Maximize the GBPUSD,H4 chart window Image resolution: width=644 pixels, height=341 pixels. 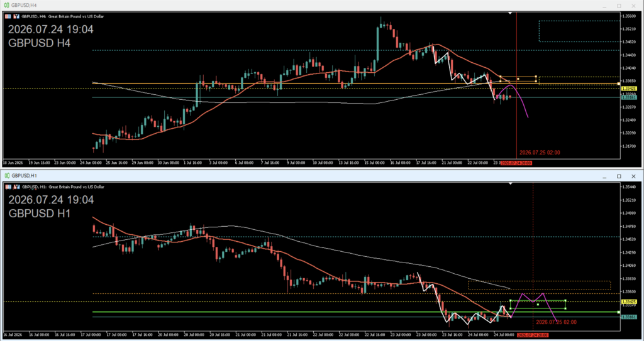point(619,6)
